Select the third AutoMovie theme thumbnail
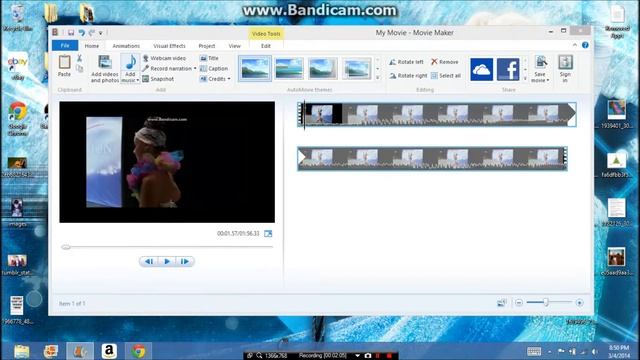Image resolution: width=640 pixels, height=360 pixels. (x=322, y=69)
